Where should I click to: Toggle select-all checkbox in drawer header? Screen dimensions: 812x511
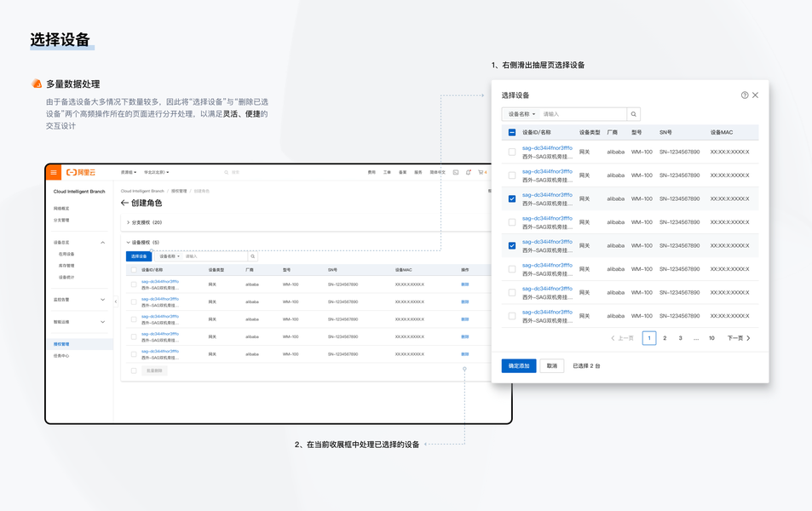point(511,133)
